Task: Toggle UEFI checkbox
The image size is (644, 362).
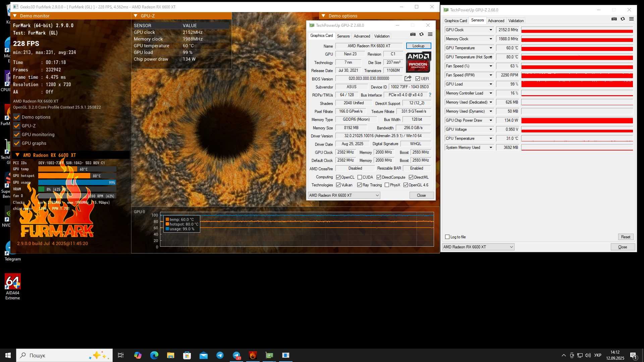Action: (418, 79)
